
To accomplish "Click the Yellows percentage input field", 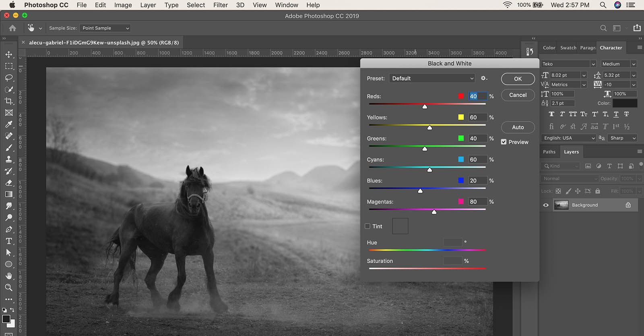I will [x=477, y=118].
